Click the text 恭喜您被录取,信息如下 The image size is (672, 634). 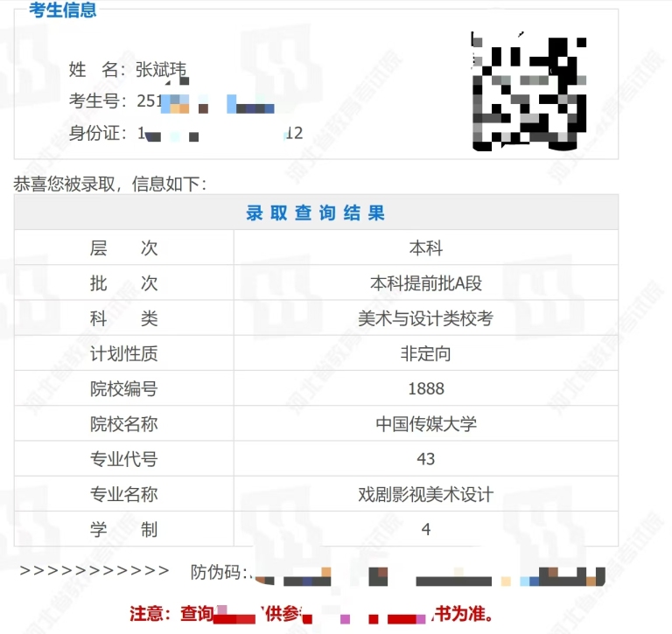click(110, 185)
